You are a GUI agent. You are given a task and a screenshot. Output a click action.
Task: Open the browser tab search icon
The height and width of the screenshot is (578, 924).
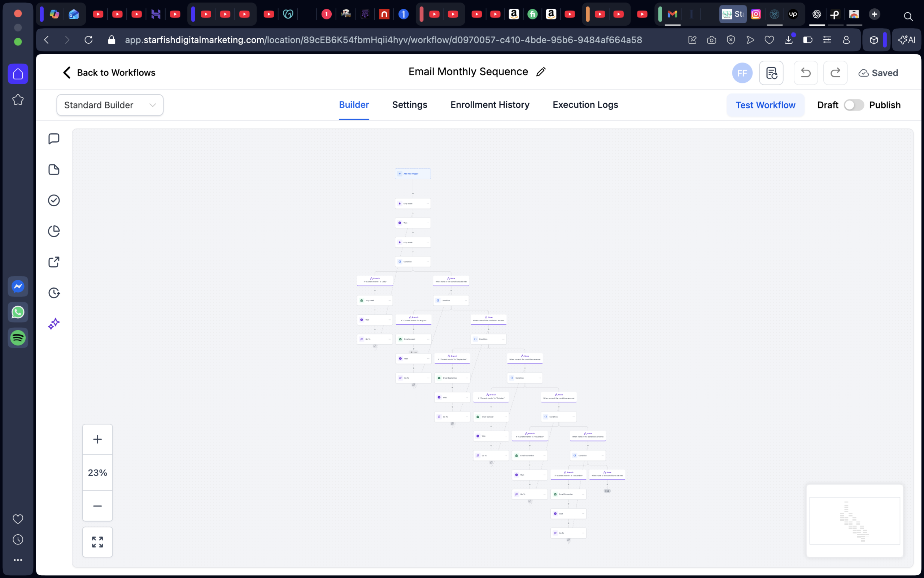click(x=908, y=16)
